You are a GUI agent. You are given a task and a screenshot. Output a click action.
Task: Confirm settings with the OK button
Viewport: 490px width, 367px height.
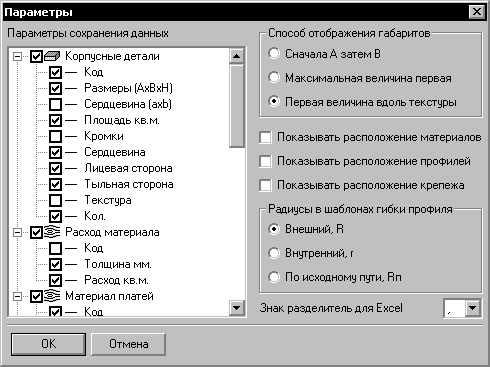click(x=48, y=344)
